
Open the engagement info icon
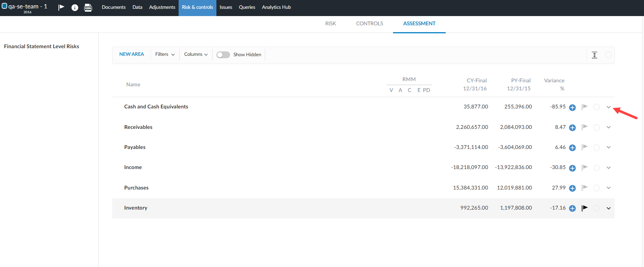(x=75, y=8)
